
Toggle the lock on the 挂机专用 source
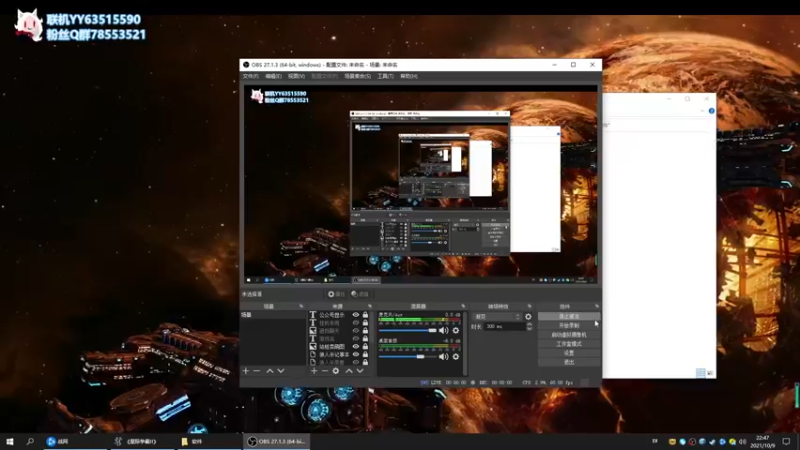(x=365, y=323)
